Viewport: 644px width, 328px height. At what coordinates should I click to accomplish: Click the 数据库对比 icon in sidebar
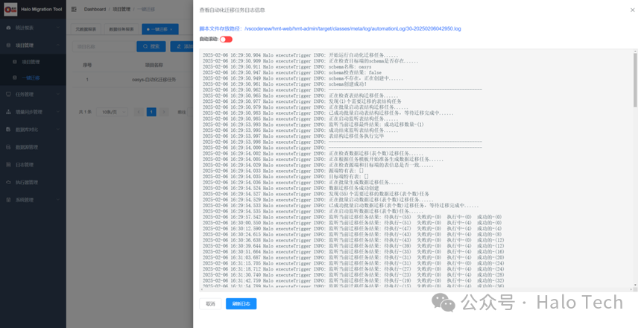pos(8,129)
